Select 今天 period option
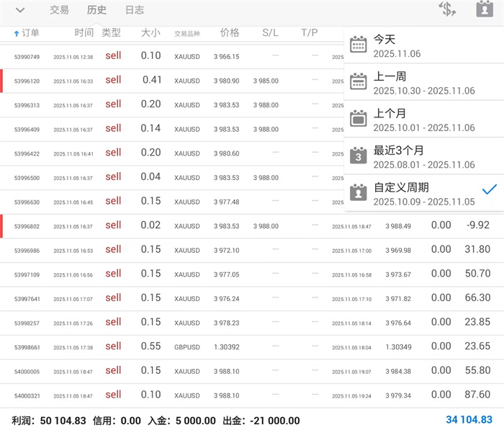Viewport: 504px width, 430px height. point(423,45)
